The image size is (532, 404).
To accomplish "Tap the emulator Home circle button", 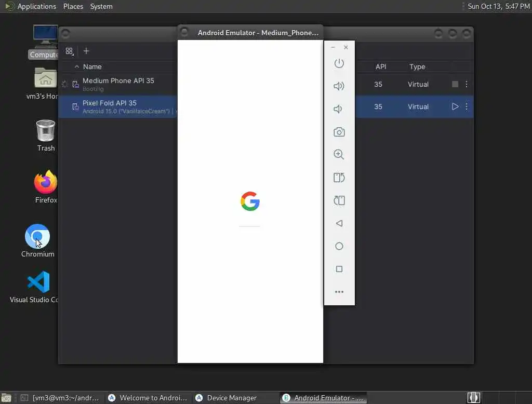I will [339, 246].
